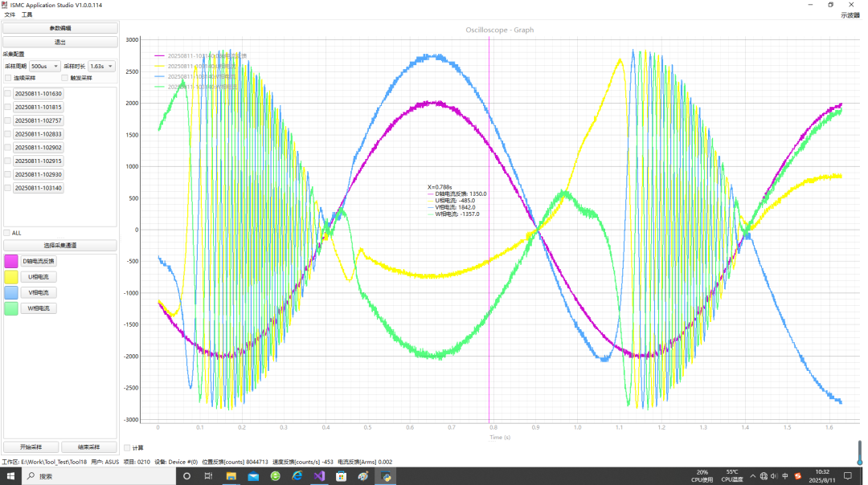The image size is (868, 485).
Task: Show hidden system tray icons
Action: click(x=752, y=476)
